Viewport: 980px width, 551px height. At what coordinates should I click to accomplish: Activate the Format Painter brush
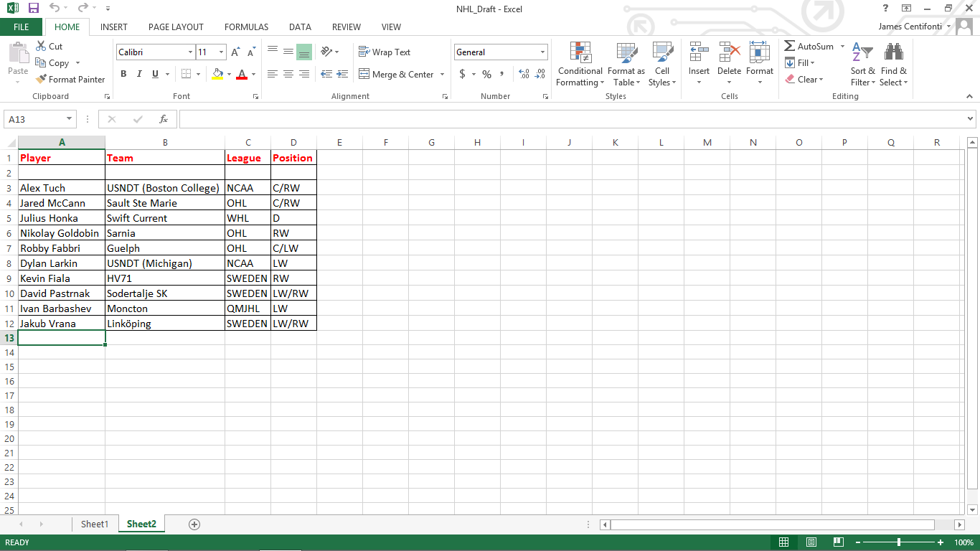coord(70,80)
